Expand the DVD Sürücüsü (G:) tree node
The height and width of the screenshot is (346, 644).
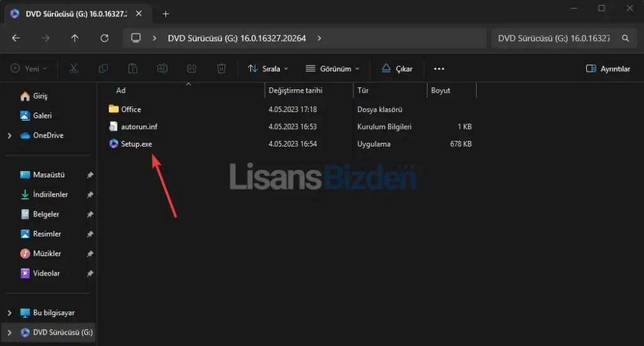9,332
